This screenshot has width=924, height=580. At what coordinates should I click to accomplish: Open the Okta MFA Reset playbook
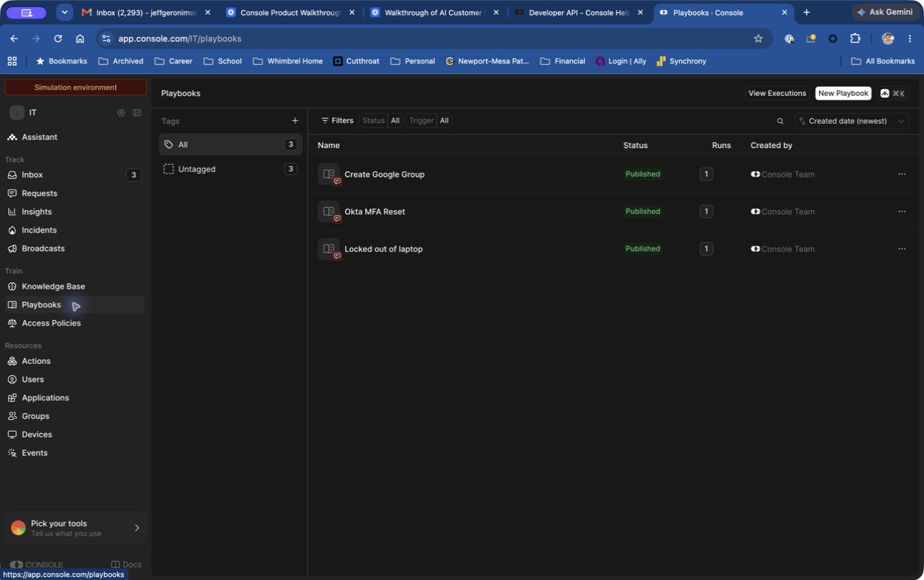coord(374,211)
